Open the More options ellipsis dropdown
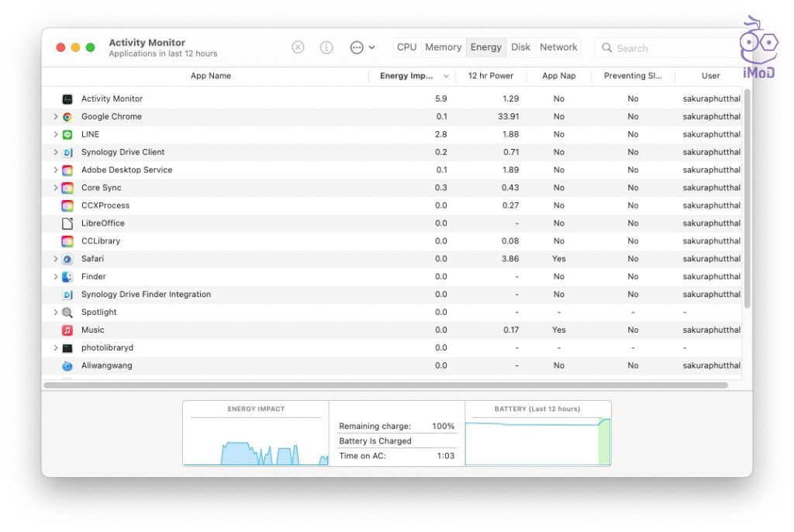Viewport: 794px width, 532px height. [x=359, y=47]
